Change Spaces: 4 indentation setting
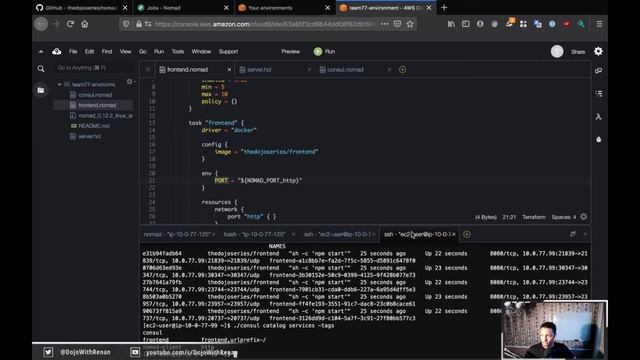 pyautogui.click(x=564, y=217)
